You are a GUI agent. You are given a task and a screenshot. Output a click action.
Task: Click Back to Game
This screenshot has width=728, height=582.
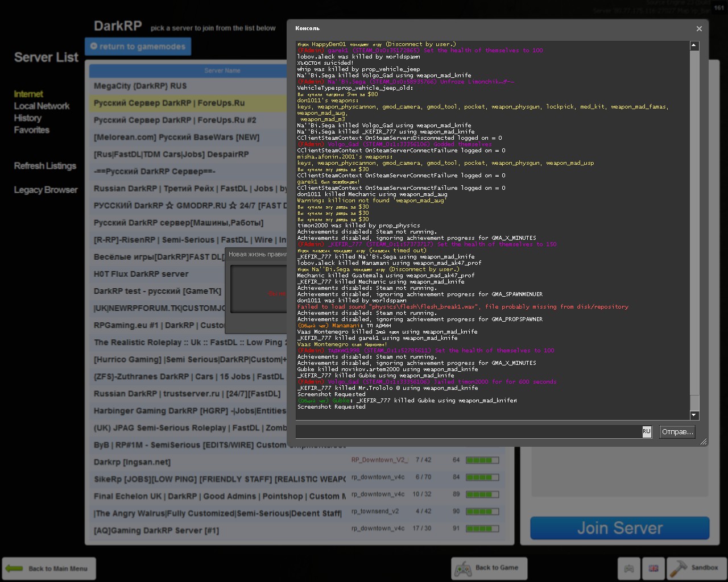(x=489, y=568)
